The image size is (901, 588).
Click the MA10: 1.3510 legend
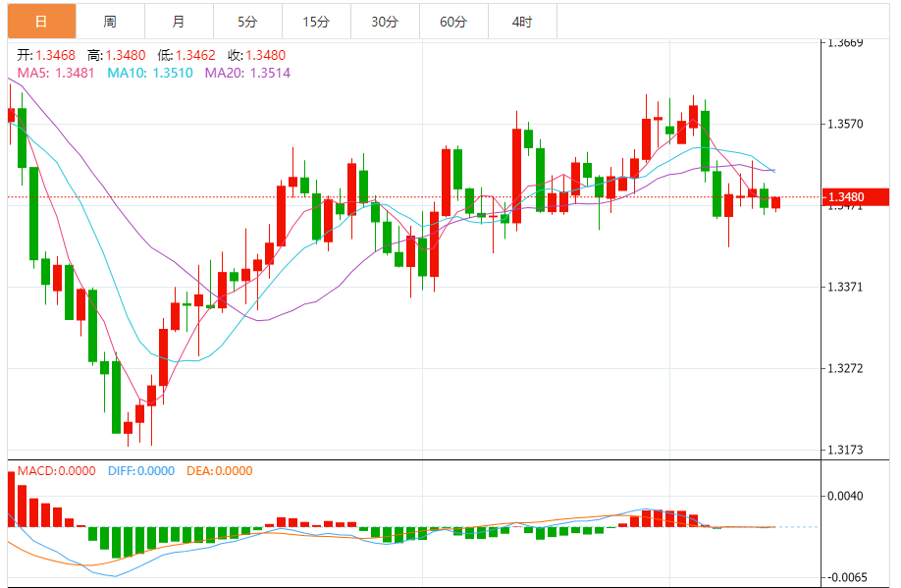[150, 73]
